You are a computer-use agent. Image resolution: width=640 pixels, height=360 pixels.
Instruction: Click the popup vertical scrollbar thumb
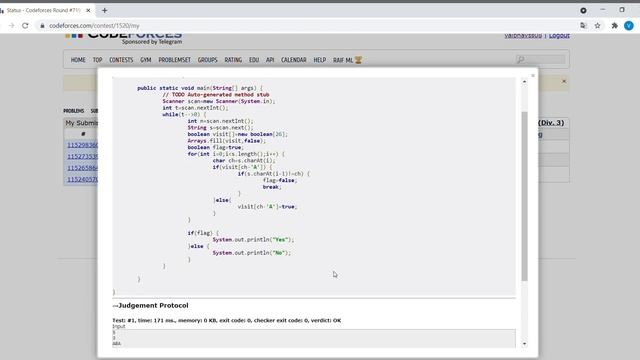click(524, 196)
